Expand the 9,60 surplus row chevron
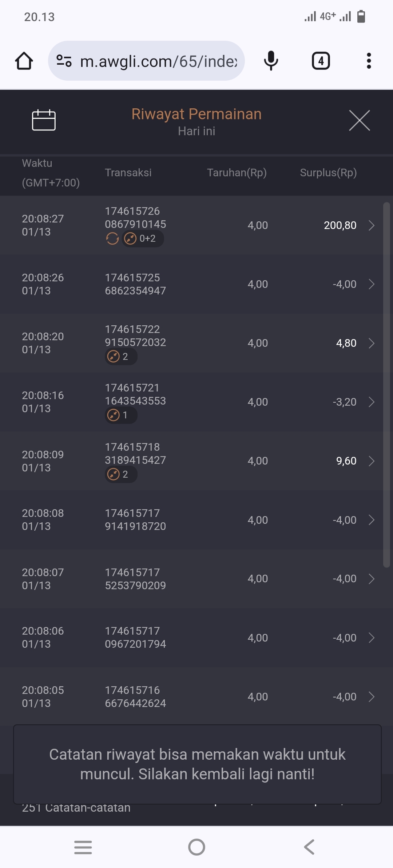Screen dimensions: 393x868 coord(371,461)
